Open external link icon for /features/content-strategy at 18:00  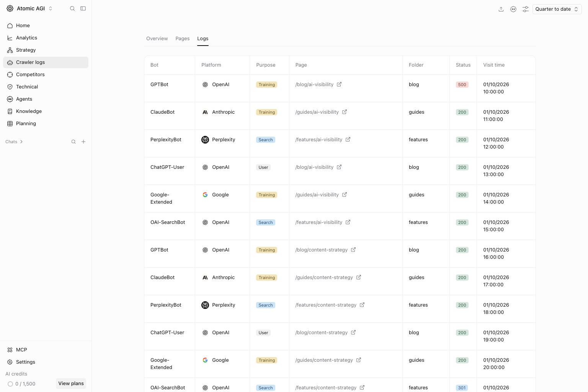[x=362, y=305]
